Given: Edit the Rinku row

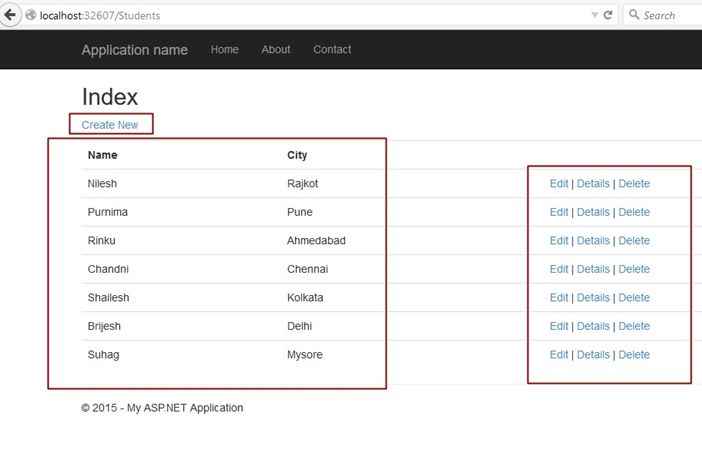Looking at the screenshot, I should pos(559,241).
